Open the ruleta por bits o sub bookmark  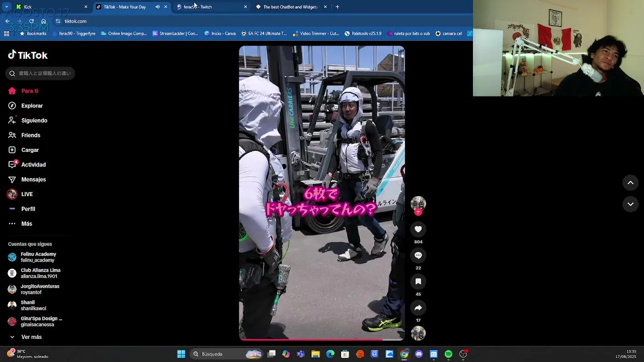coord(408,34)
